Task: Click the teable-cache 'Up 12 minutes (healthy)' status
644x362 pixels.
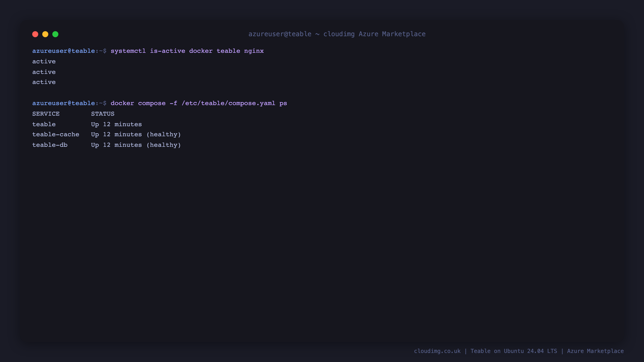Action: [136, 134]
